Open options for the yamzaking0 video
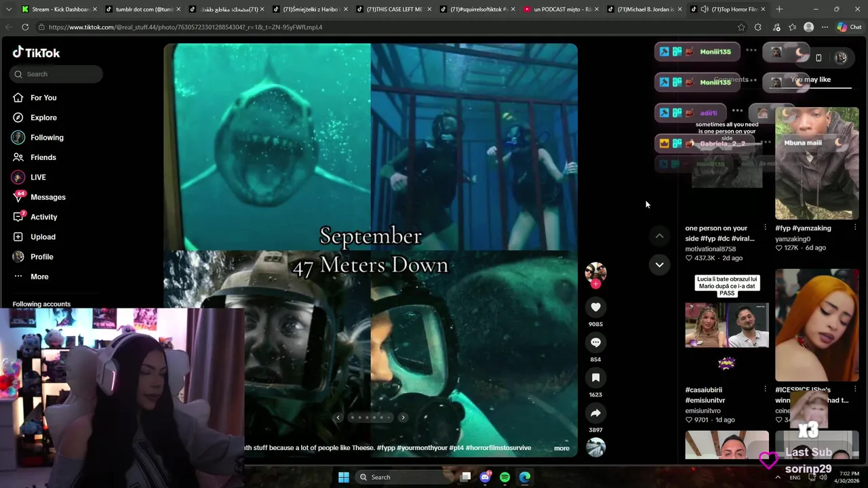The image size is (868, 488). pos(855,228)
